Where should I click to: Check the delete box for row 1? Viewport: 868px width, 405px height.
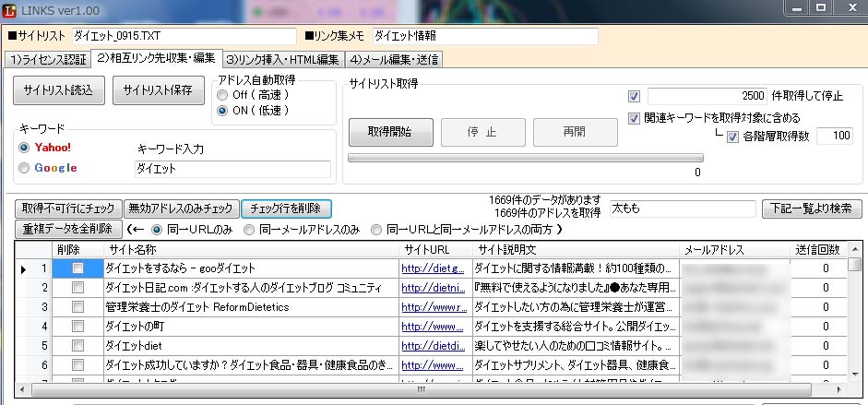point(77,268)
